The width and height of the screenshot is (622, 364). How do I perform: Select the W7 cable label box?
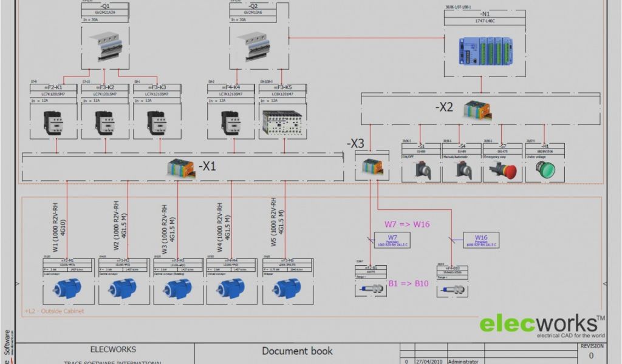(392, 240)
